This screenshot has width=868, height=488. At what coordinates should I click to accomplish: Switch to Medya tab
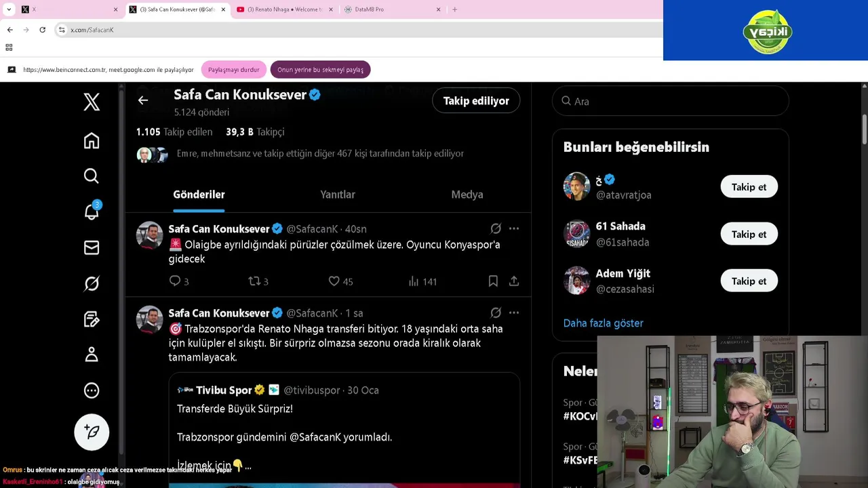point(467,195)
